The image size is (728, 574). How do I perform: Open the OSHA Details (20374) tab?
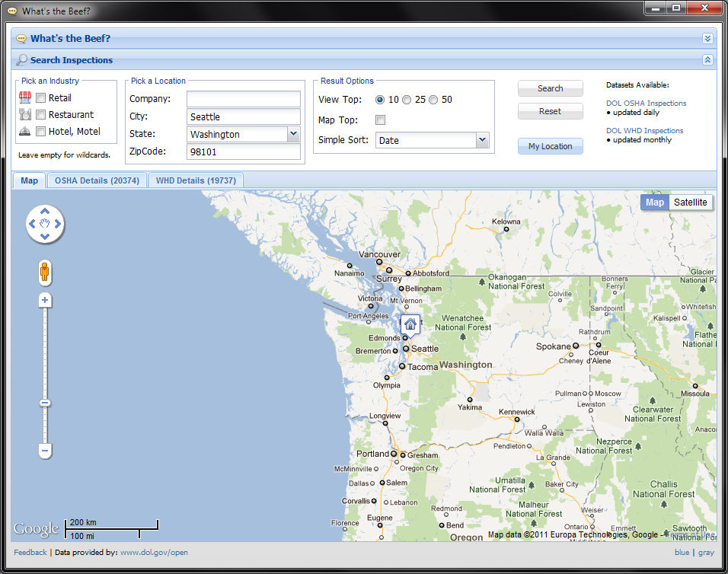point(97,180)
